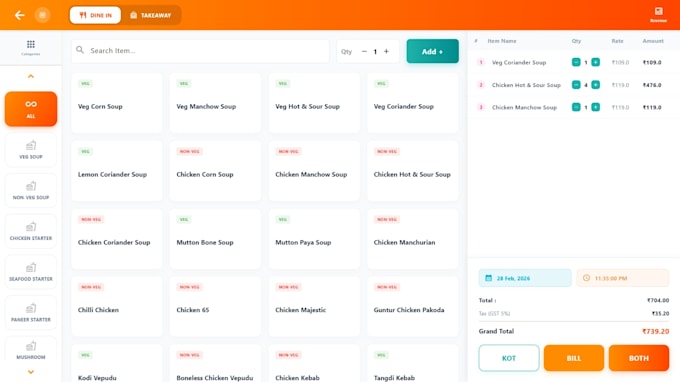
Task: Add Chicken 65 card
Action: 216,307
